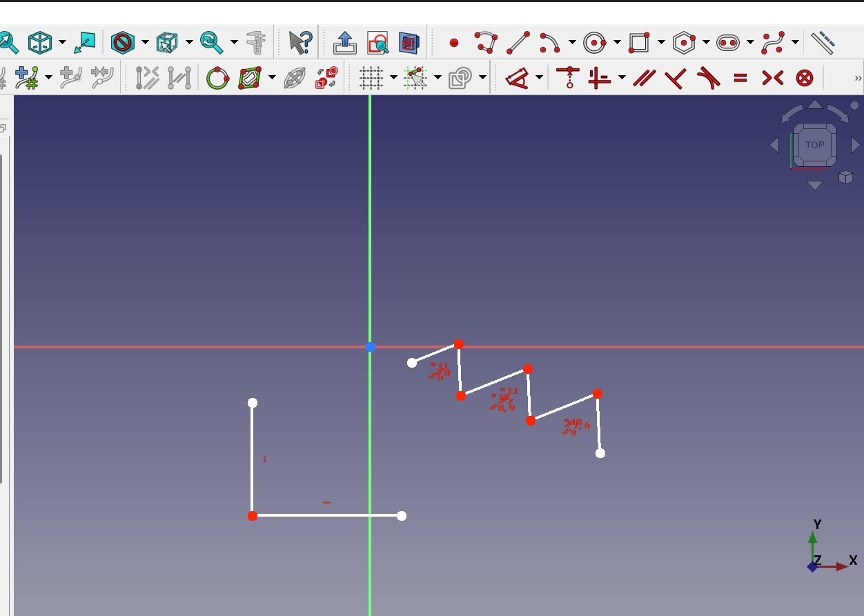Screen dimensions: 864x616
Task: Apply the tangent constraint
Action: (x=709, y=78)
